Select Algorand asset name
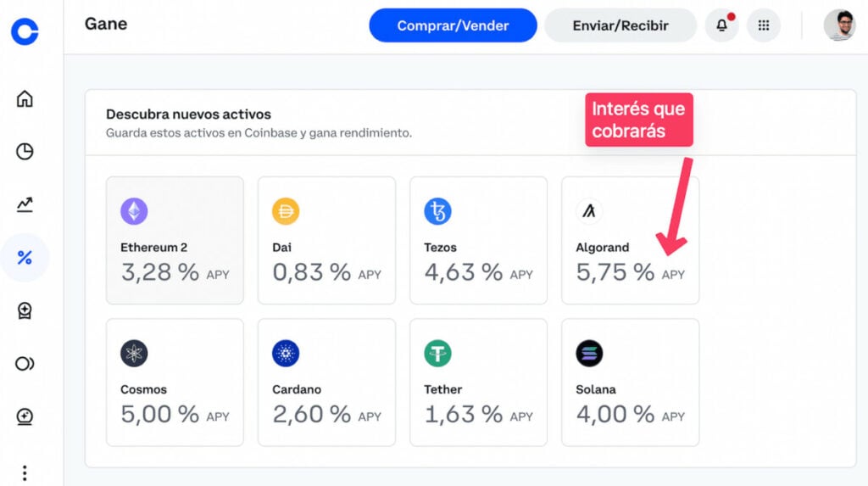Viewport: 868px width, 486px height. coord(603,247)
